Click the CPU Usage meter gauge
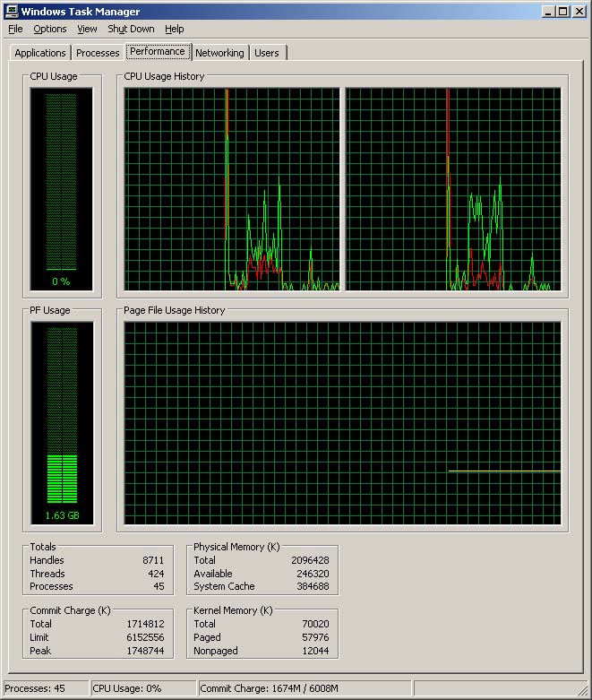The image size is (592, 700). [x=61, y=188]
